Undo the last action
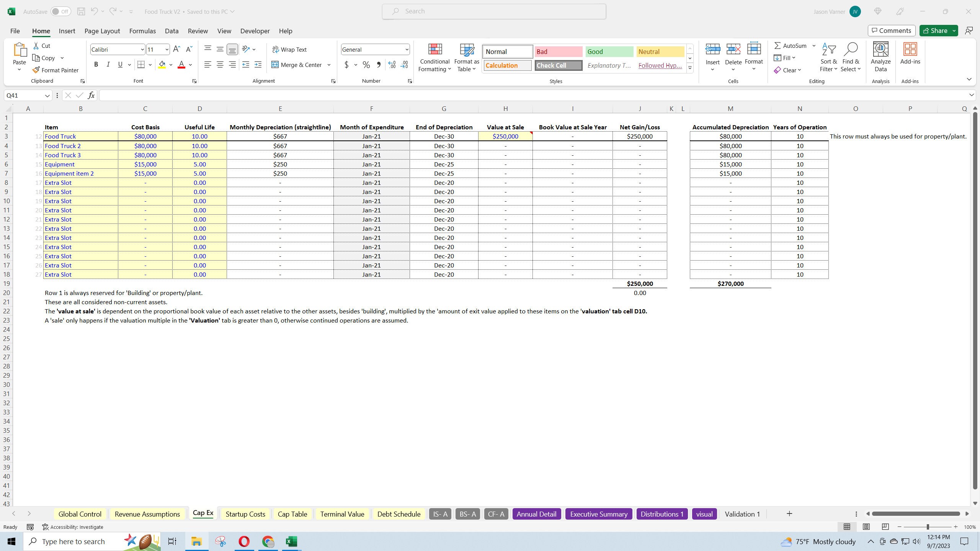The height and width of the screenshot is (551, 980). click(x=94, y=11)
